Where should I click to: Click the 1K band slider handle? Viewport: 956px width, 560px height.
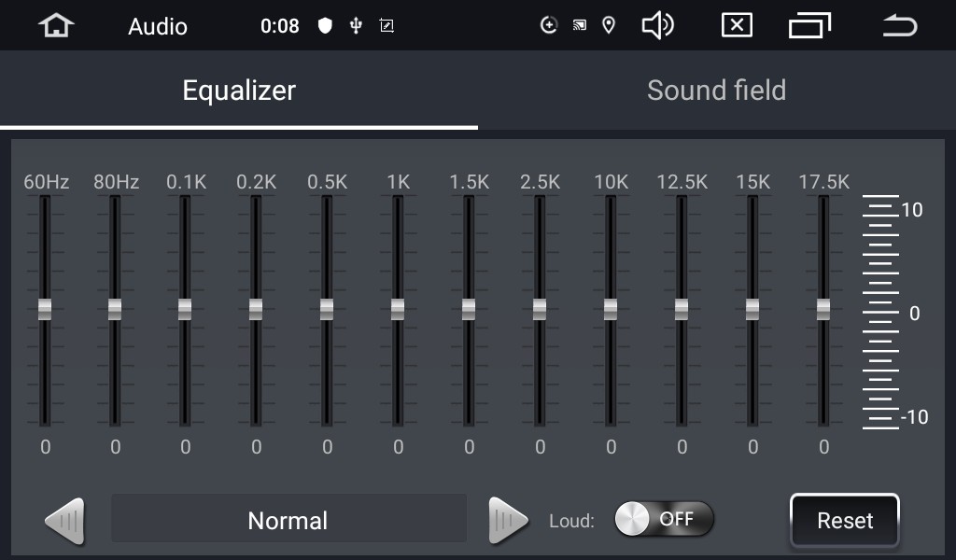[398, 309]
